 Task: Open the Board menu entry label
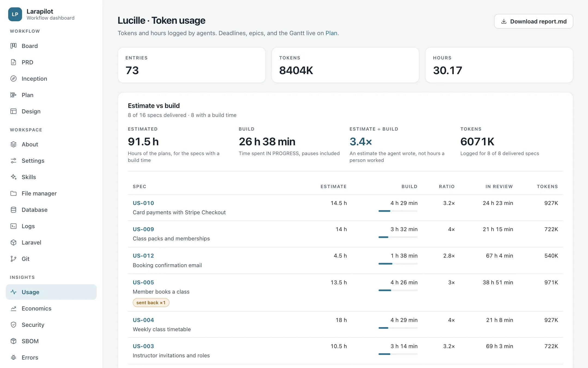click(x=30, y=46)
